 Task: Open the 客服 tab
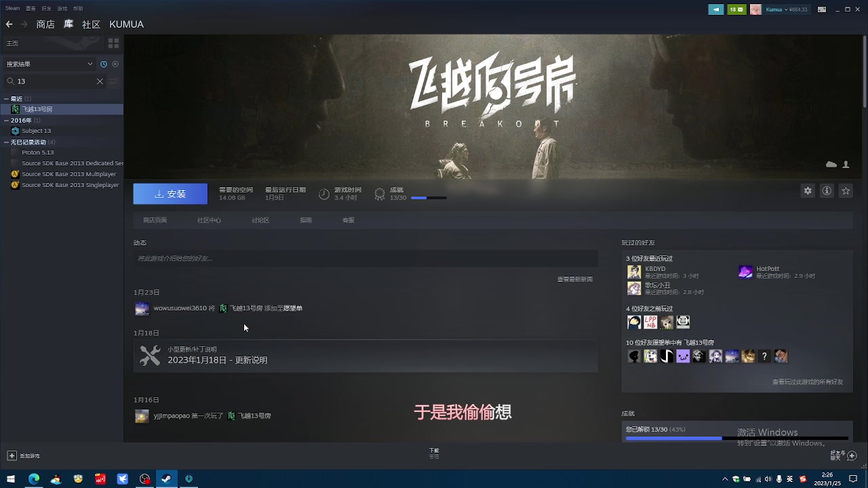(348, 220)
